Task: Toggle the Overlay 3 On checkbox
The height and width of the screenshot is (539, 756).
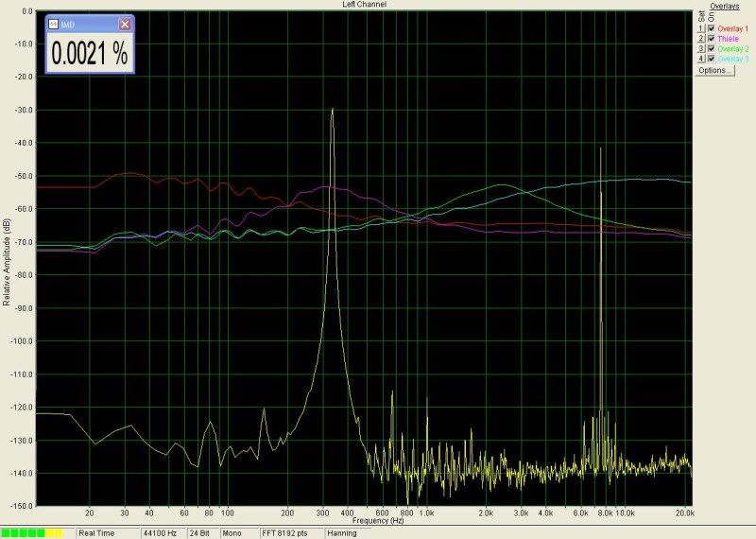Action: tap(712, 59)
